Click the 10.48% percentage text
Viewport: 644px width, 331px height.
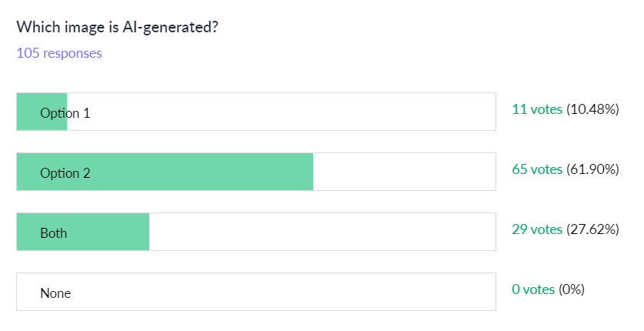pos(592,109)
